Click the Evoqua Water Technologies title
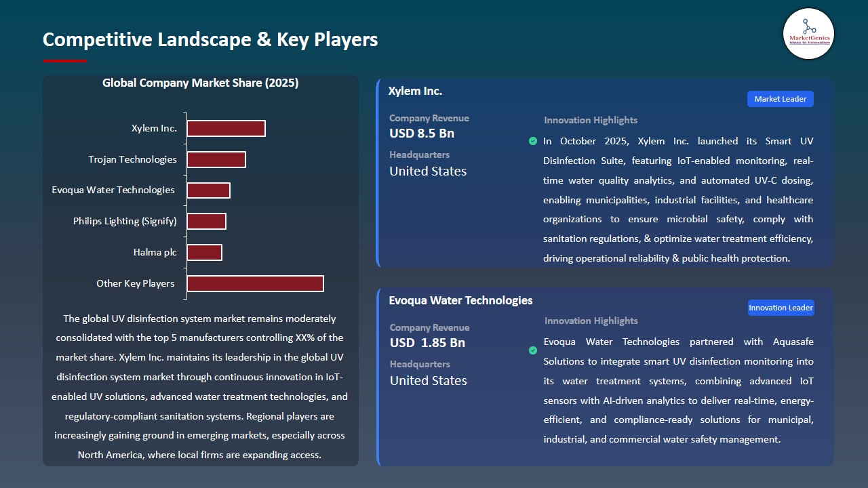 (x=460, y=300)
